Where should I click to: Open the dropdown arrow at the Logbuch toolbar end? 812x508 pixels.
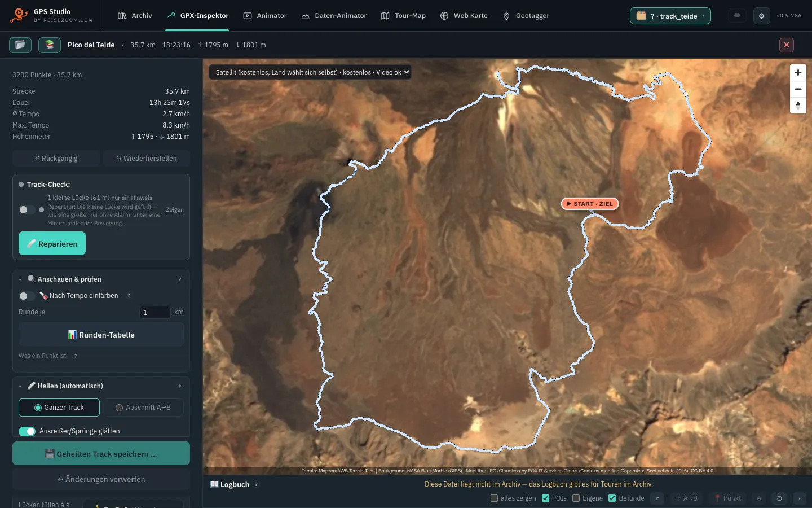coord(800,498)
